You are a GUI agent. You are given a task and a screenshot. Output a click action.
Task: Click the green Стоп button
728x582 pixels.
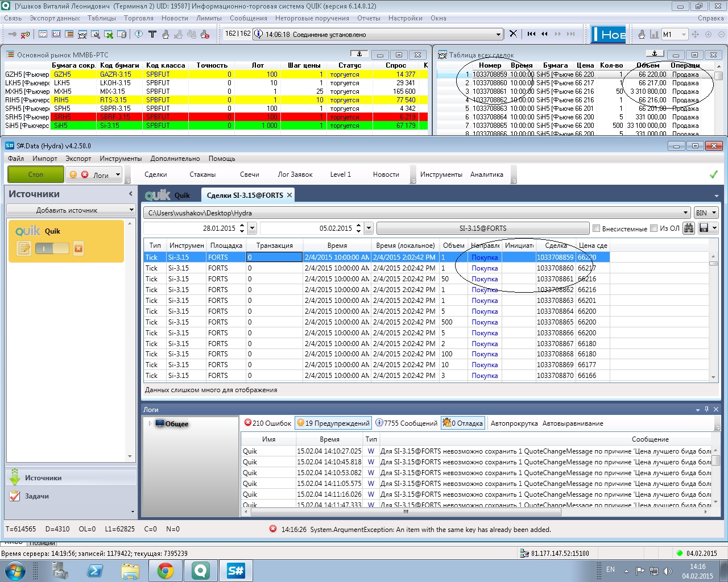pos(36,174)
